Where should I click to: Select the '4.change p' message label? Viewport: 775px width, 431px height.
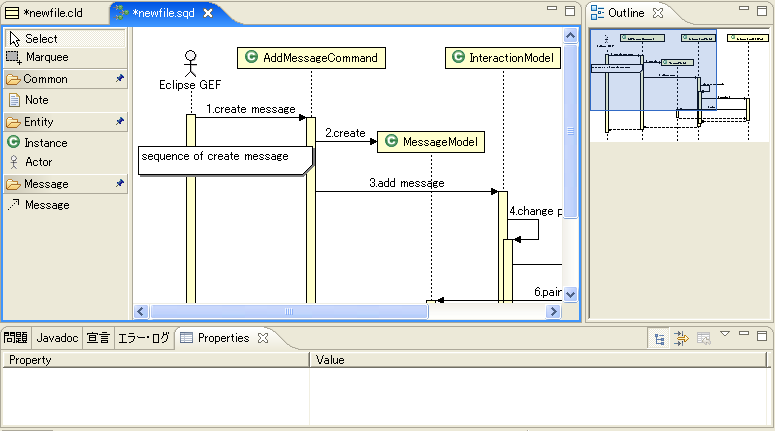[536, 211]
